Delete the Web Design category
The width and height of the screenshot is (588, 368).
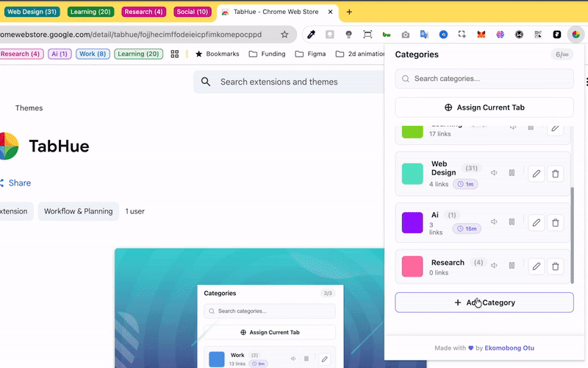pos(556,174)
